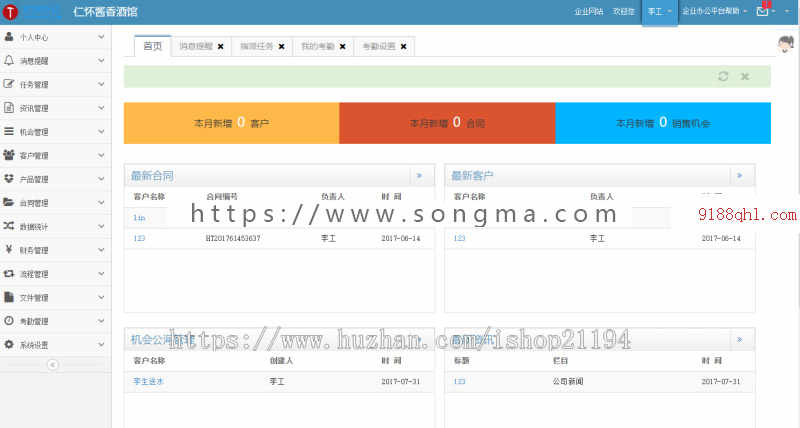Dismiss the green banner with its X icon
Image resolution: width=800 pixels, height=428 pixels.
[745, 77]
